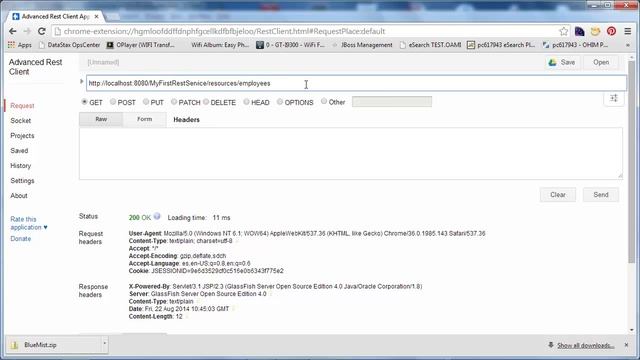
Task: Go back with the browser back arrow
Action: 13,31
